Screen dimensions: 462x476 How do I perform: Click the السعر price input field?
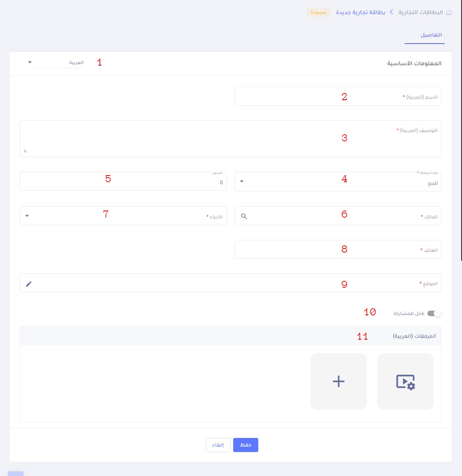coord(123,182)
